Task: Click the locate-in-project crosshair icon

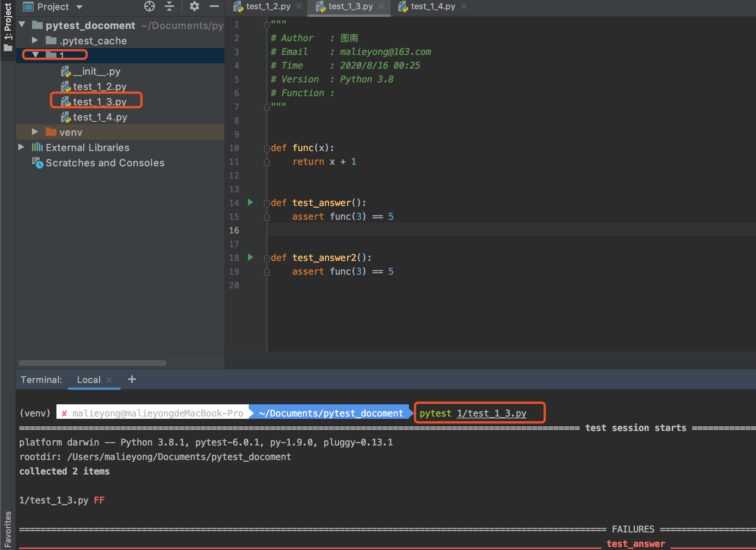Action: (x=150, y=6)
